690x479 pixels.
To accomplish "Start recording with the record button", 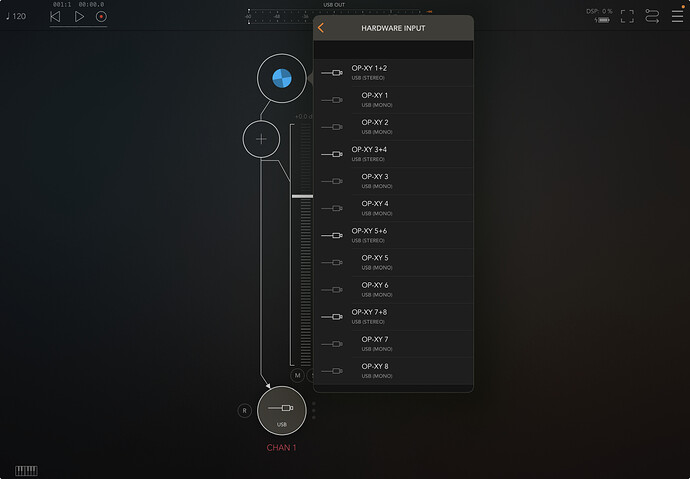I will pos(101,17).
